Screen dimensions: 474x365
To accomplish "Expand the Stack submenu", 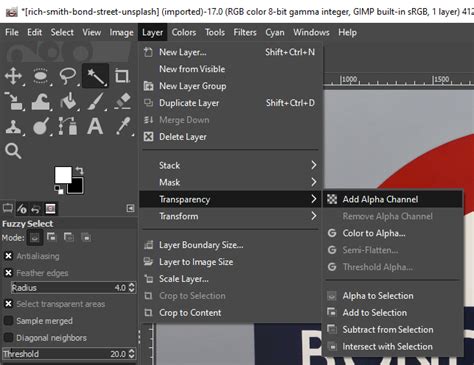I will pos(230,165).
